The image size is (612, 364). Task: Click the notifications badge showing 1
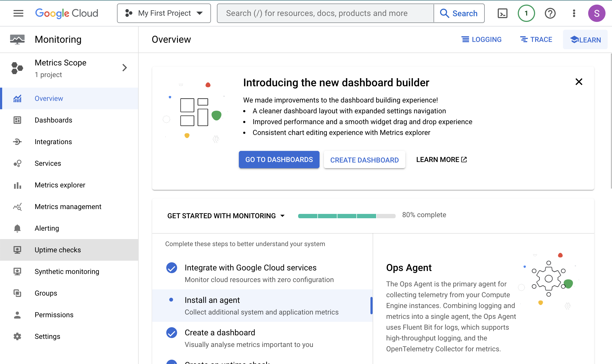tap(526, 13)
